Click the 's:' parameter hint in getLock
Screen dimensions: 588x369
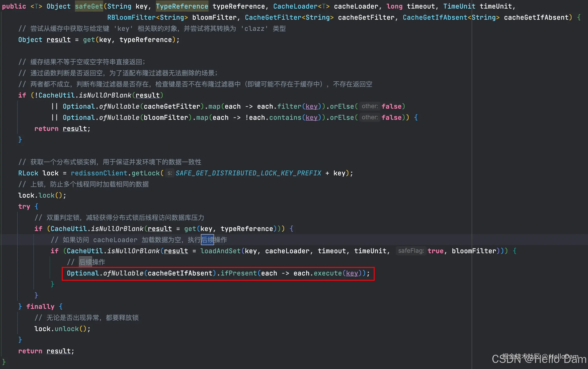[170, 173]
